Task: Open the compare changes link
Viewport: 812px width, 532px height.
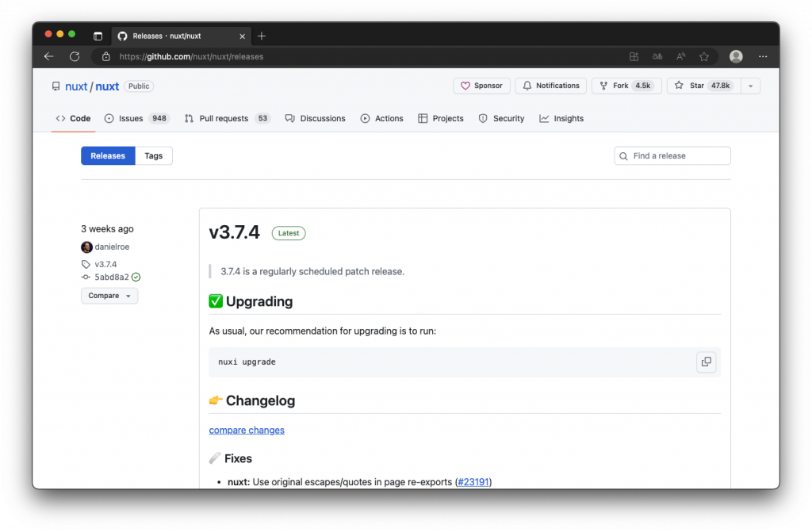Action: pos(247,431)
